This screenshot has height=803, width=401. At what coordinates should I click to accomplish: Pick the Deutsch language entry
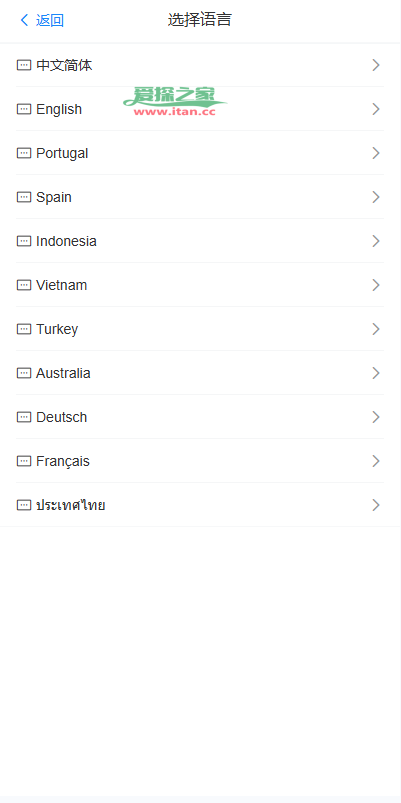[200, 417]
